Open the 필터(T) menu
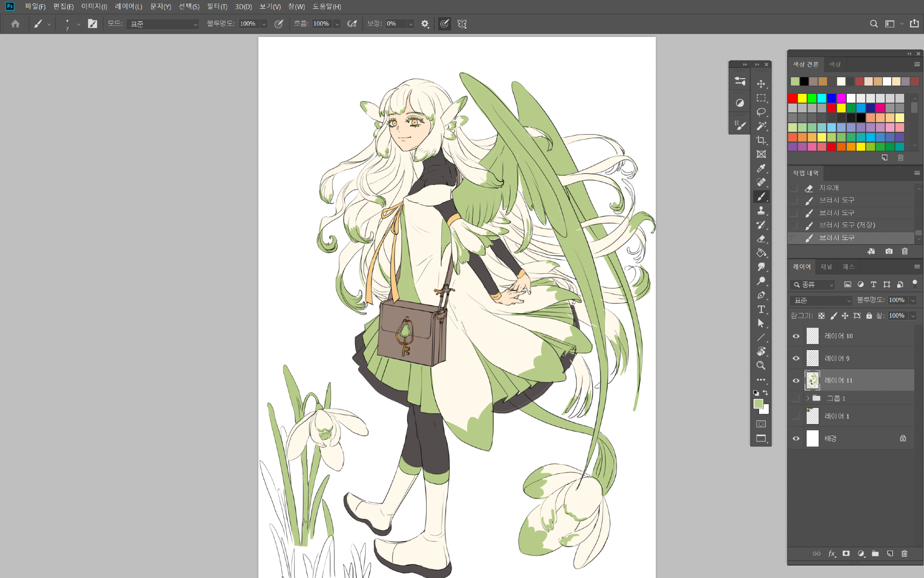The width and height of the screenshot is (924, 578). 217,6
